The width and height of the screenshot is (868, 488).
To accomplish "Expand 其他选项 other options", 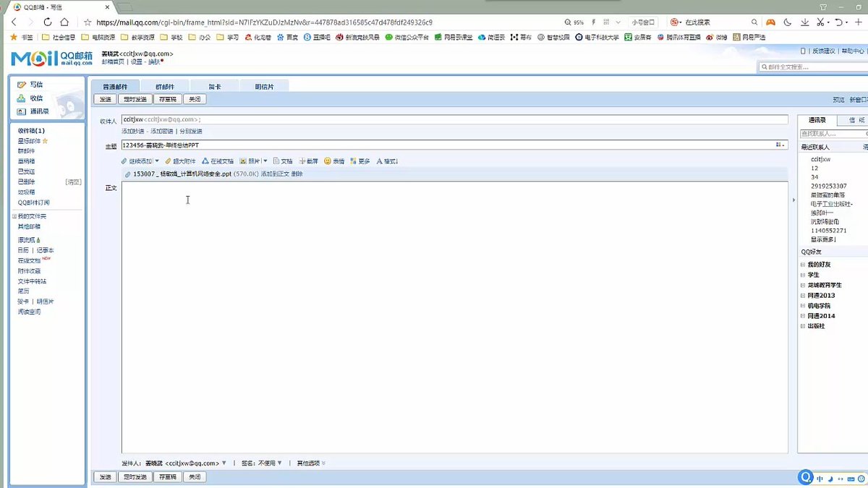I will pyautogui.click(x=311, y=463).
